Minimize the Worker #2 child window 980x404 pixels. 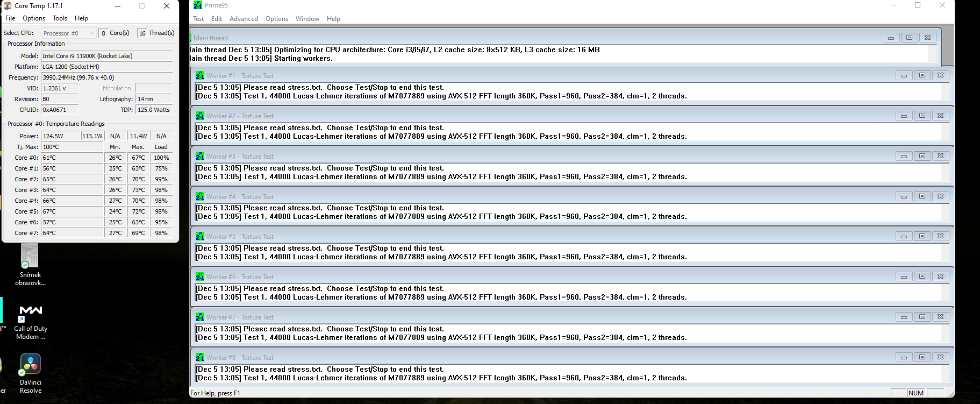click(904, 116)
